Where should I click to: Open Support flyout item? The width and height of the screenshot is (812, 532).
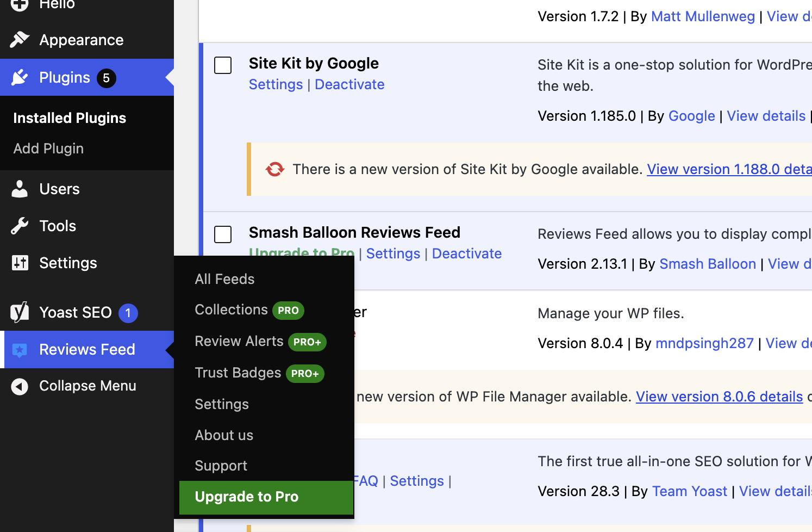click(x=221, y=466)
